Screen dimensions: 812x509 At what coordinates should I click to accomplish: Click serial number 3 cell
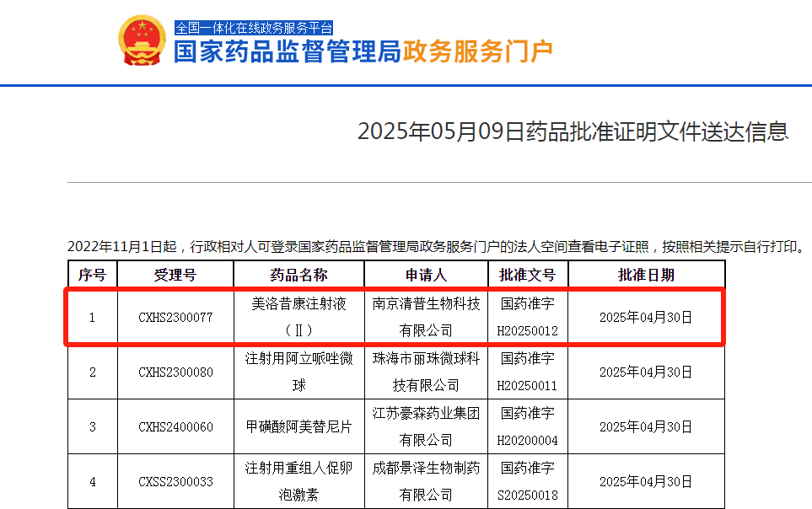[x=92, y=427]
